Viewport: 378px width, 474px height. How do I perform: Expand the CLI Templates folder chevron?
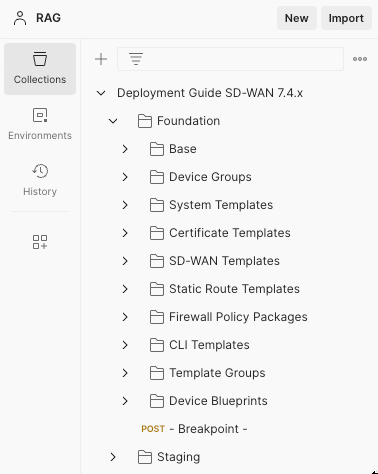(125, 345)
